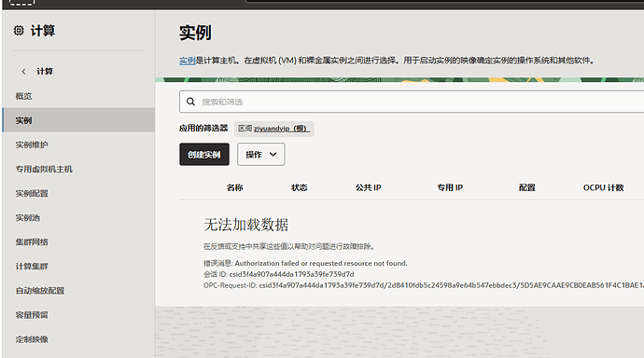Click the magnifier icon in the search box

pos(190,102)
